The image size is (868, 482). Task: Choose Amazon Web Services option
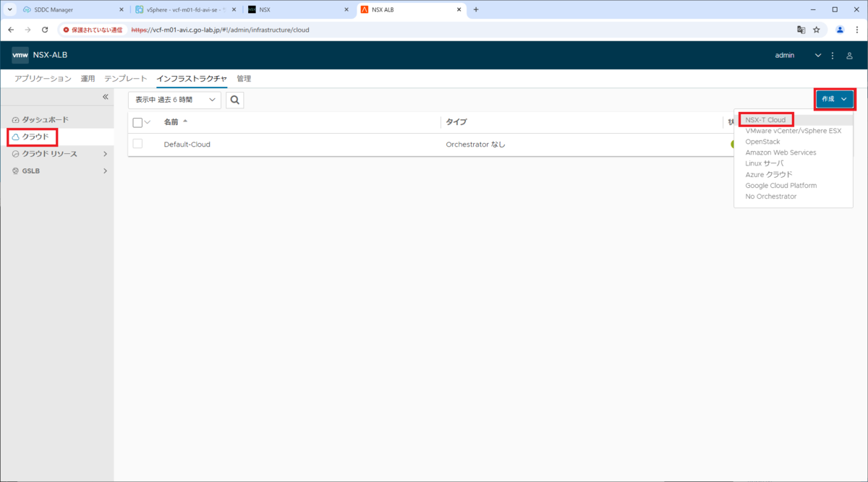780,152
